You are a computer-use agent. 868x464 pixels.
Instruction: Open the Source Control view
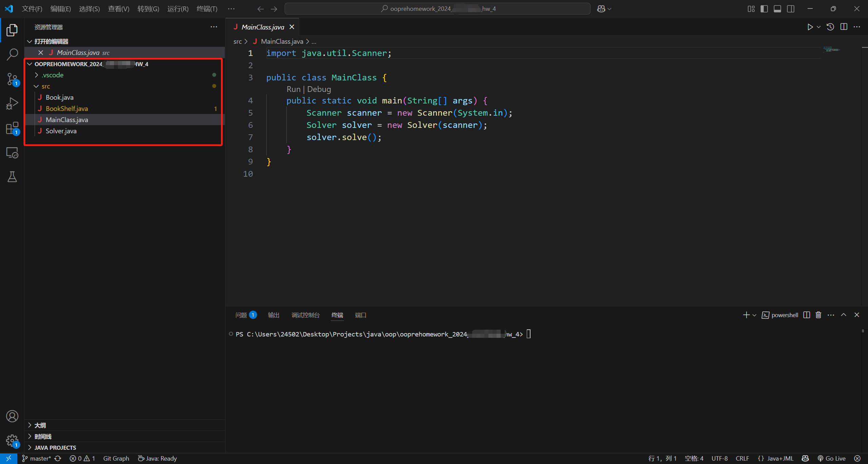[12, 79]
